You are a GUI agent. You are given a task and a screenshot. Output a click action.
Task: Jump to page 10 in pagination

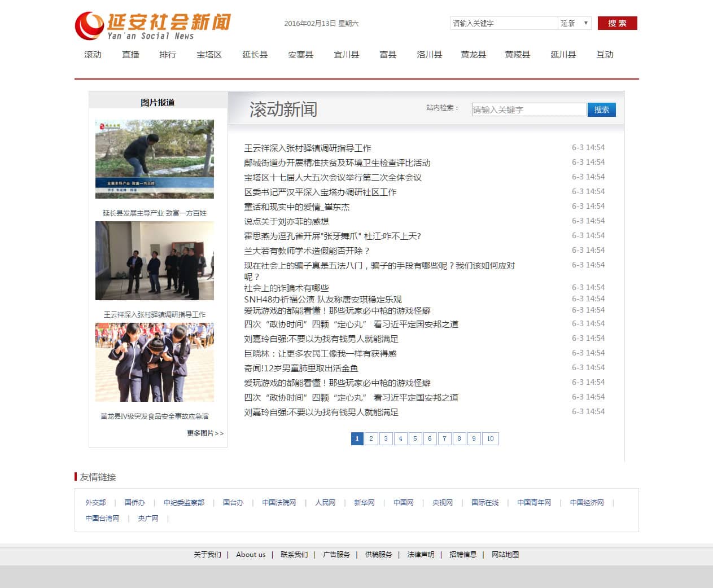click(490, 438)
